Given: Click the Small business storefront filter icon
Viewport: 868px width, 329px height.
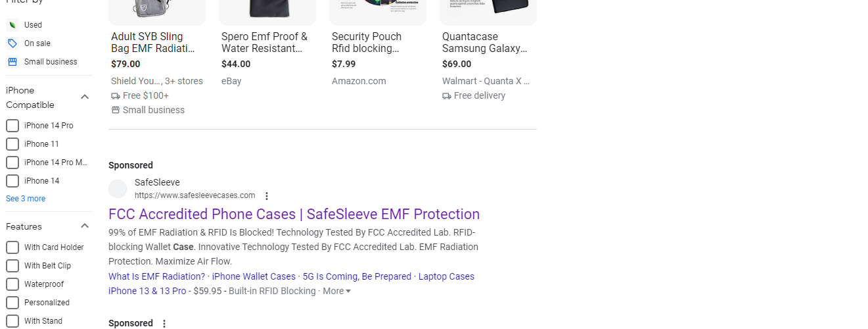Looking at the screenshot, I should [12, 62].
